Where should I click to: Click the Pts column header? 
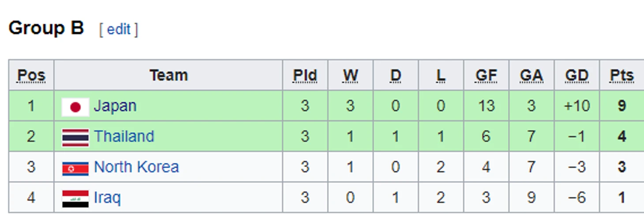coord(622,76)
